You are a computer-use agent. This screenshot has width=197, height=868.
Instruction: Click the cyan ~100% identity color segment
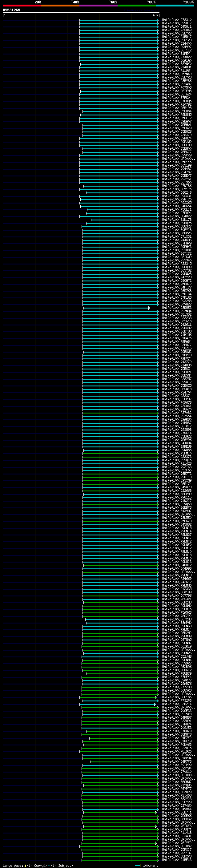175,6
